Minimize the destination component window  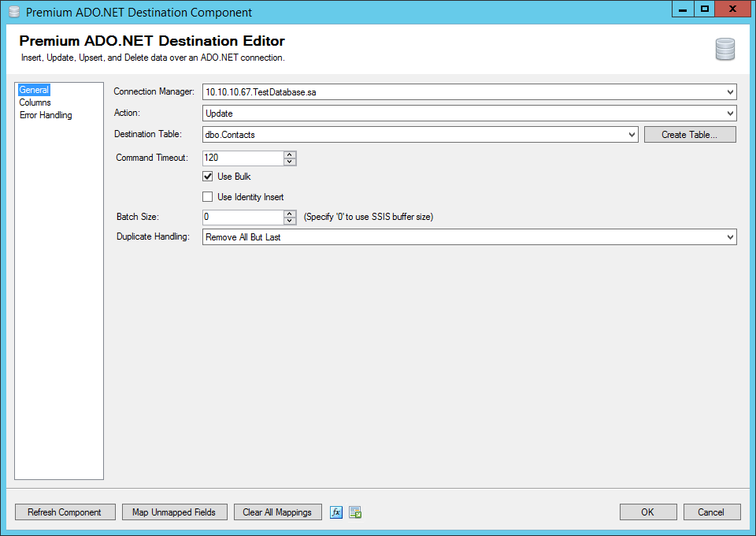[x=683, y=9]
